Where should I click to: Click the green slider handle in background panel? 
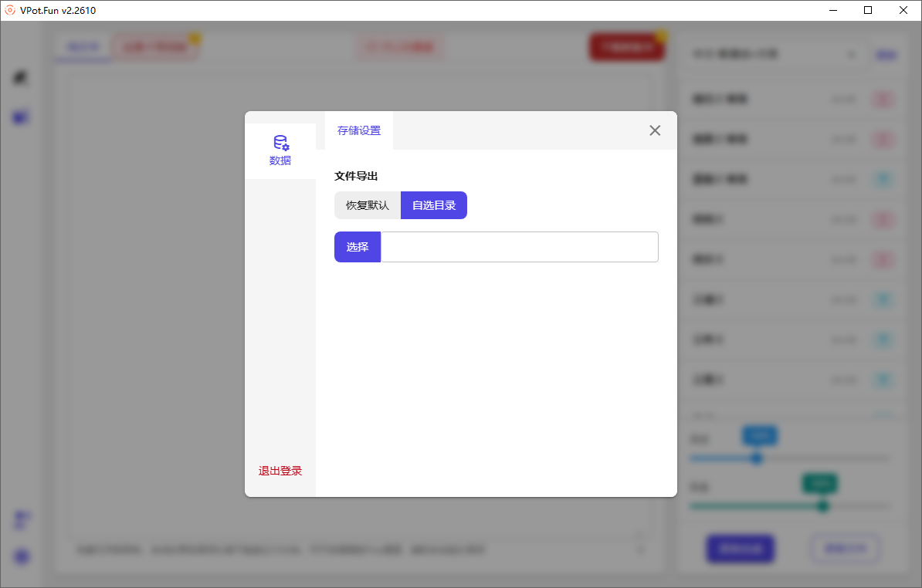[822, 505]
